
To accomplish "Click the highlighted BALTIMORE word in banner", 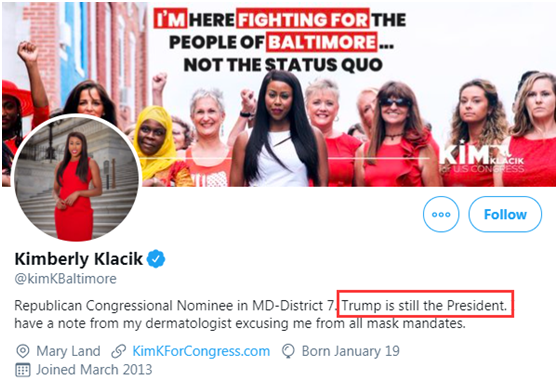I will point(322,42).
